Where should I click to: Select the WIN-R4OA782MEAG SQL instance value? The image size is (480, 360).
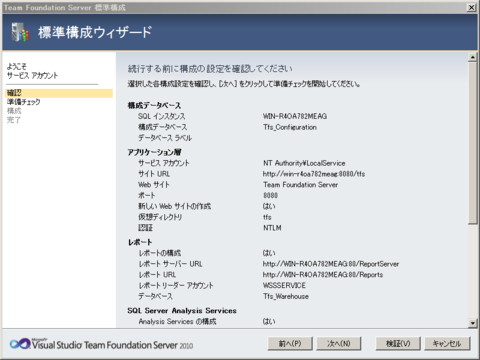pyautogui.click(x=295, y=116)
